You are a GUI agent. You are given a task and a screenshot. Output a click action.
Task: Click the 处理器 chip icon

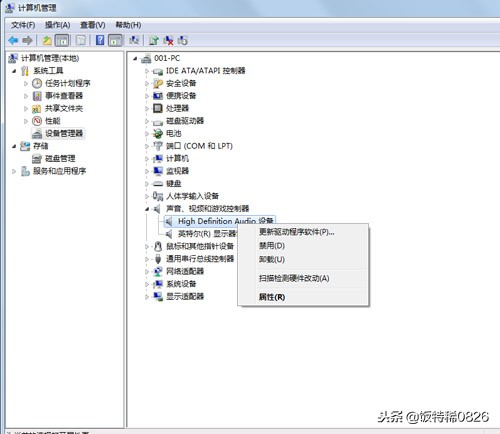tap(158, 108)
